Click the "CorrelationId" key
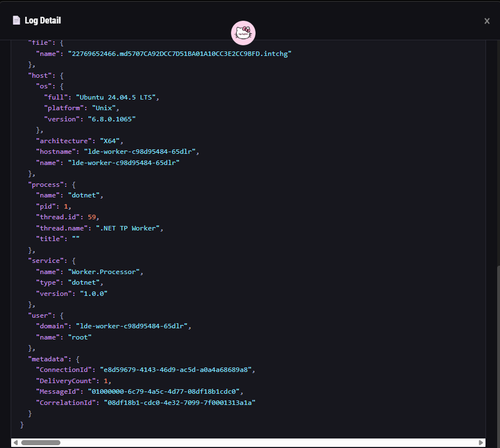The height and width of the screenshot is (448, 500). click(x=66, y=403)
